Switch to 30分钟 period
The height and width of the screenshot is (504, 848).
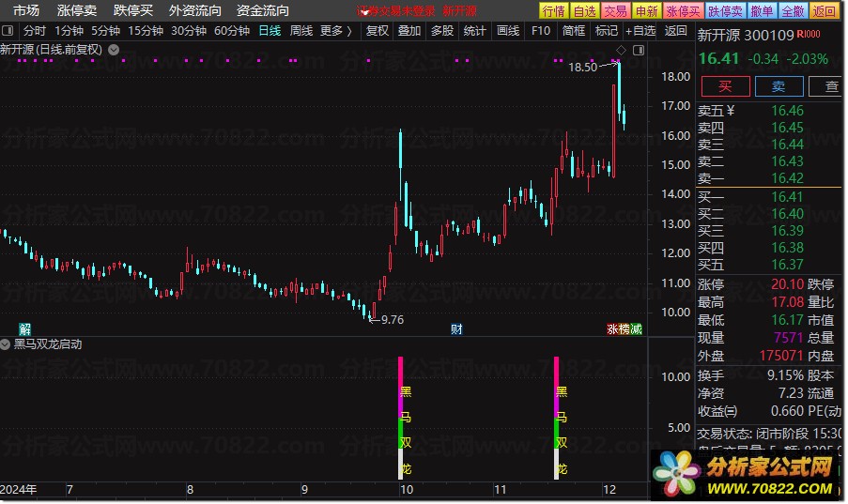coord(189,31)
